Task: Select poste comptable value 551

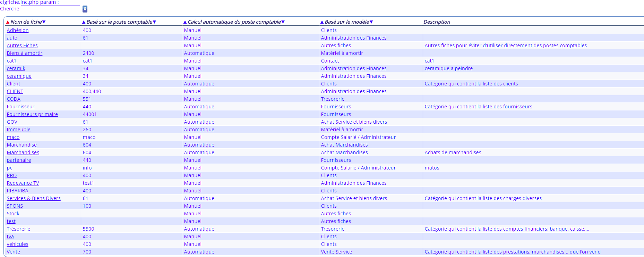Action: pyautogui.click(x=87, y=99)
